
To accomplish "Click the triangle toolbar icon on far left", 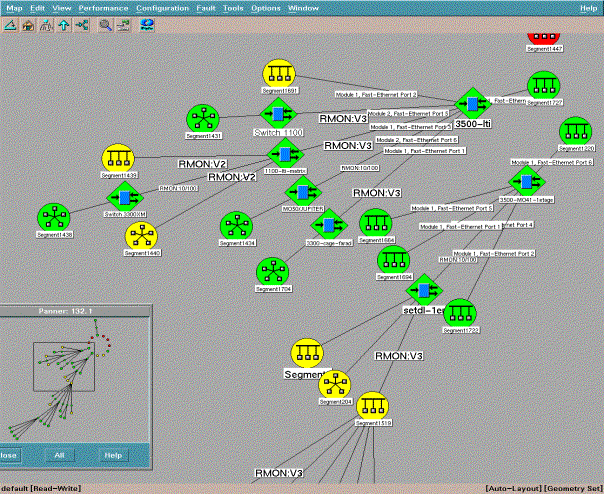I will pyautogui.click(x=10, y=25).
